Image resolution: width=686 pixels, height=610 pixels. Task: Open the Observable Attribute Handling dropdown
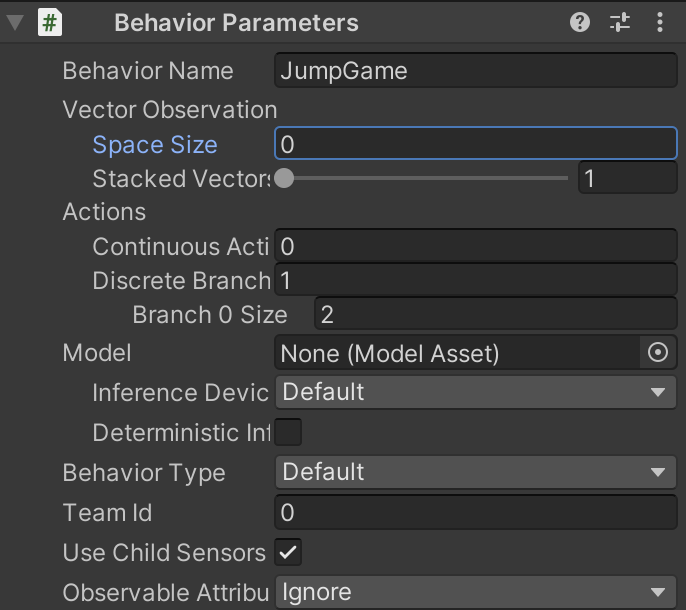point(476,592)
